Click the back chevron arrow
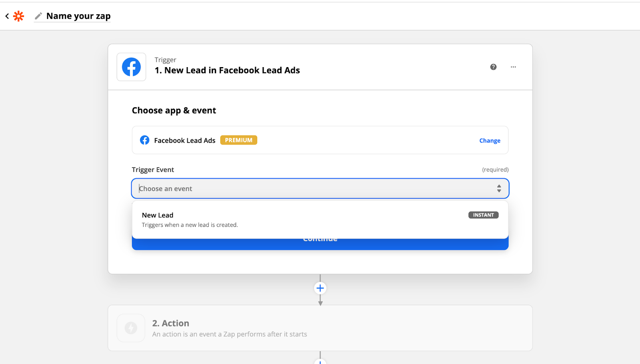 click(7, 16)
